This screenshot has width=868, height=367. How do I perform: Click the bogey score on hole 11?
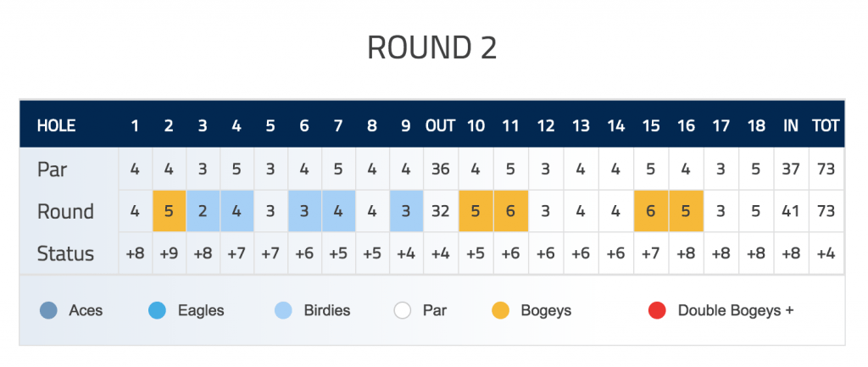[x=510, y=211]
